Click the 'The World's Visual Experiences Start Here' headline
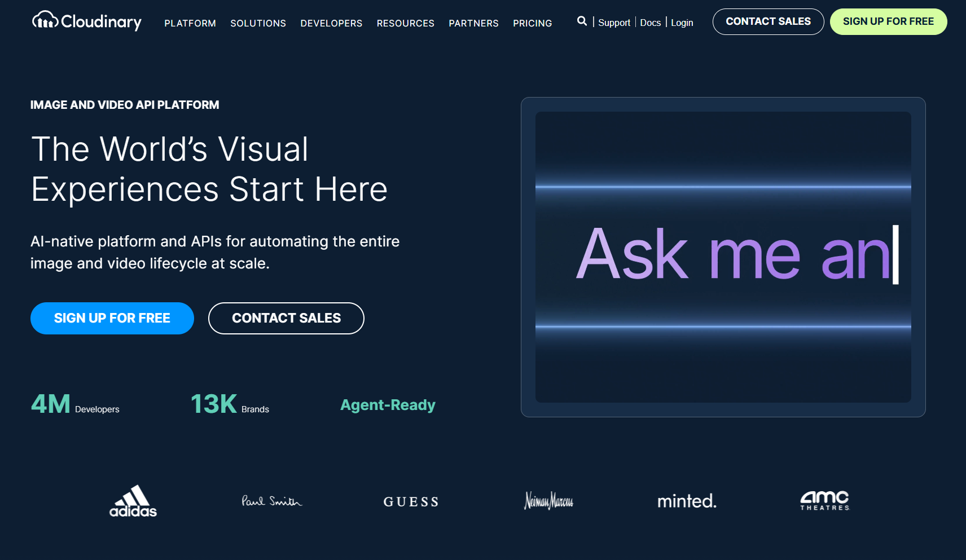The height and width of the screenshot is (560, 966). pyautogui.click(x=209, y=169)
